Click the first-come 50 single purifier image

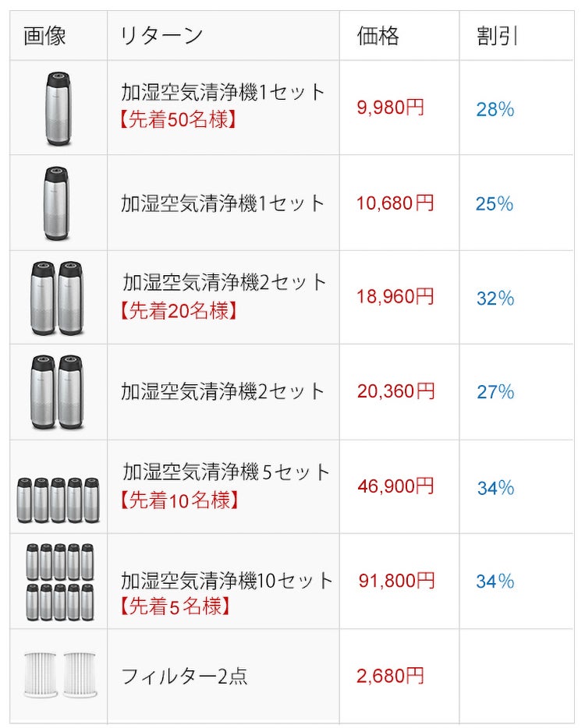coord(58,108)
